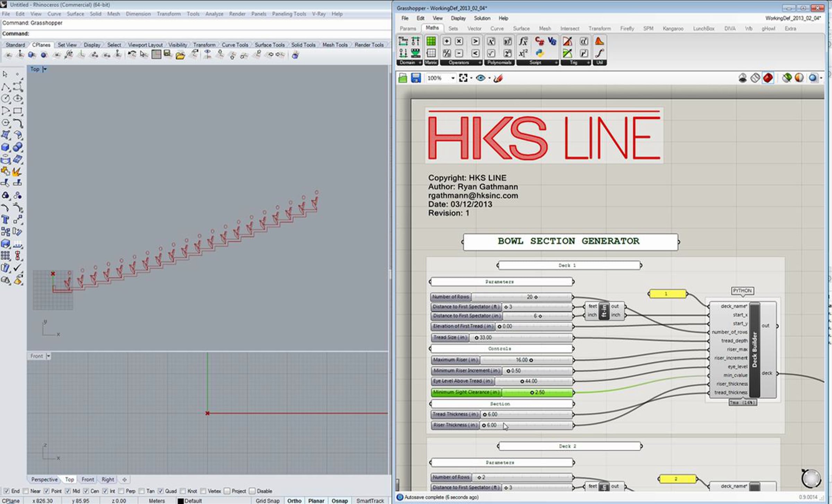Toggle the Near osnap checkbox
The image size is (832, 504).
pos(25,491)
